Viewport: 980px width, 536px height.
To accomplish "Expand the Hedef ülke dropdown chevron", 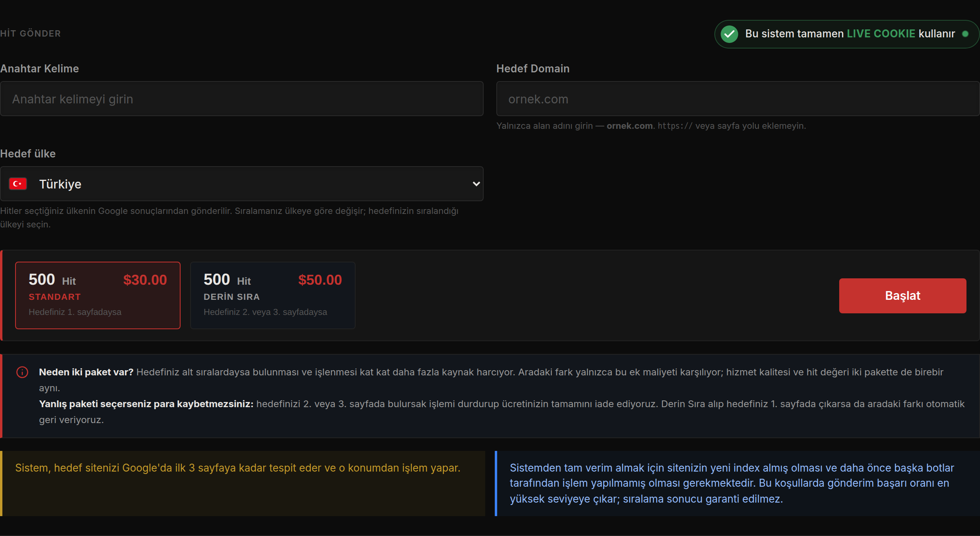I will pos(476,184).
